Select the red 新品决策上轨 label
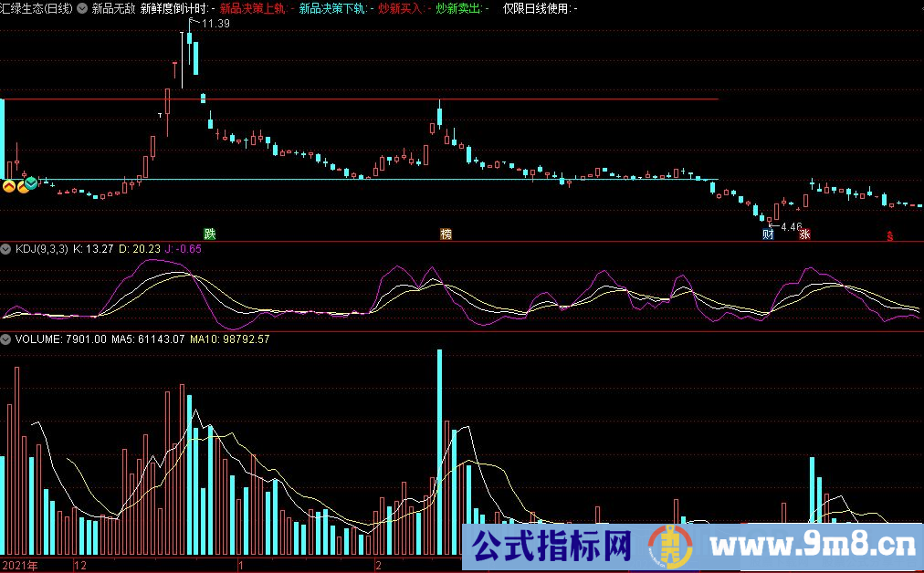This screenshot has width=924, height=573. 252,8
